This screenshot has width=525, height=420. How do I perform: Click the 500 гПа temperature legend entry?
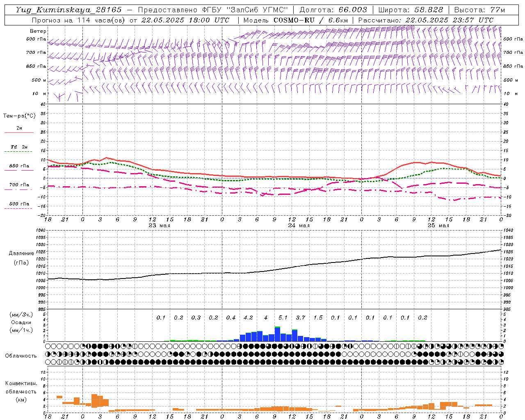click(x=19, y=204)
